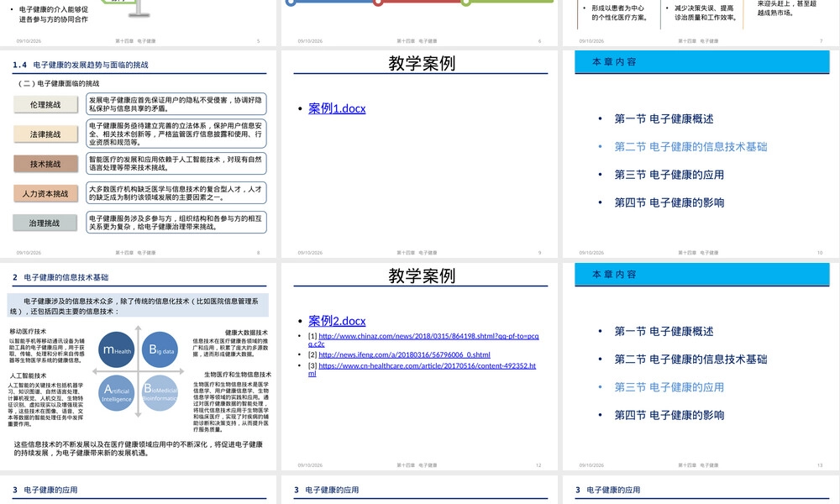Open the news.ifeng.com reference link

click(405, 354)
